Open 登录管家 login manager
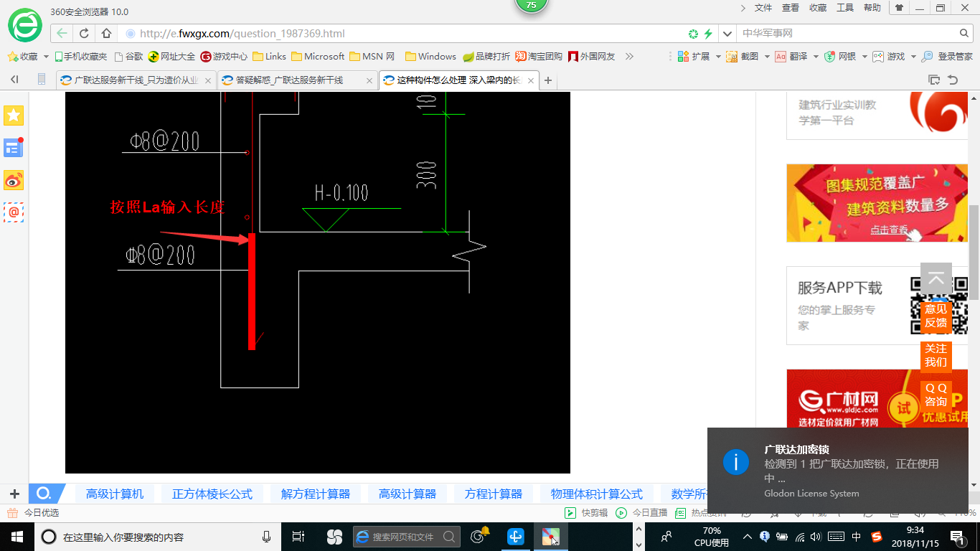Viewport: 980px width, 551px height. tap(947, 56)
